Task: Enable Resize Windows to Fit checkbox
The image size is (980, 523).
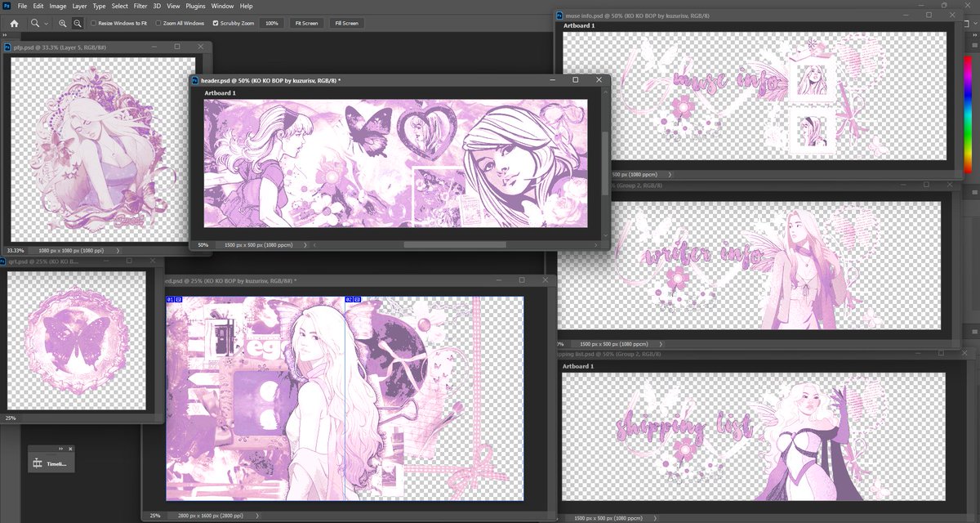Action: [93, 23]
